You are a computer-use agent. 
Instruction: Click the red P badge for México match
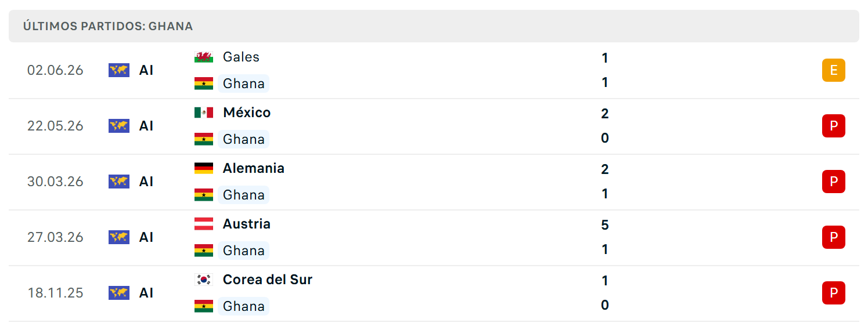(x=834, y=126)
